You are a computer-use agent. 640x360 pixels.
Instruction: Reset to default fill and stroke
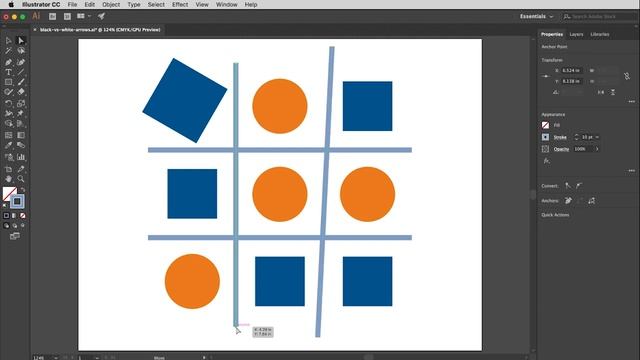point(5,205)
